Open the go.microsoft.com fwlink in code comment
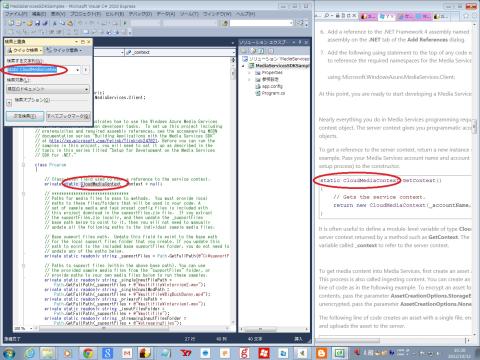 click(x=103, y=141)
